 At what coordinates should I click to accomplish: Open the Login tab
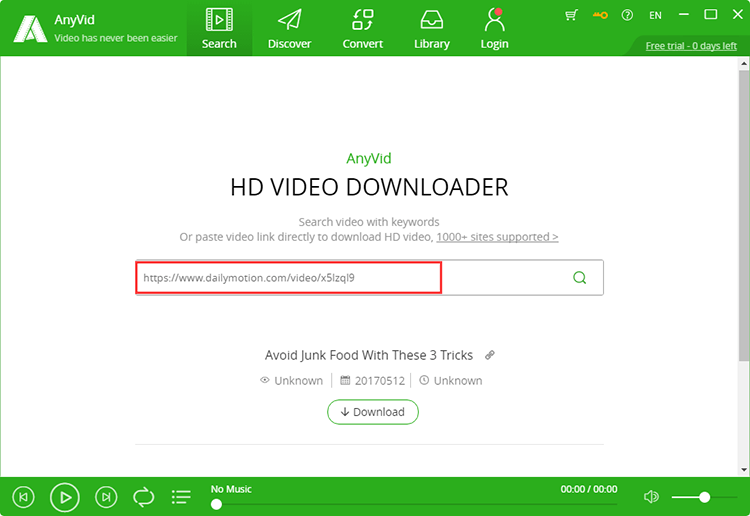495,28
